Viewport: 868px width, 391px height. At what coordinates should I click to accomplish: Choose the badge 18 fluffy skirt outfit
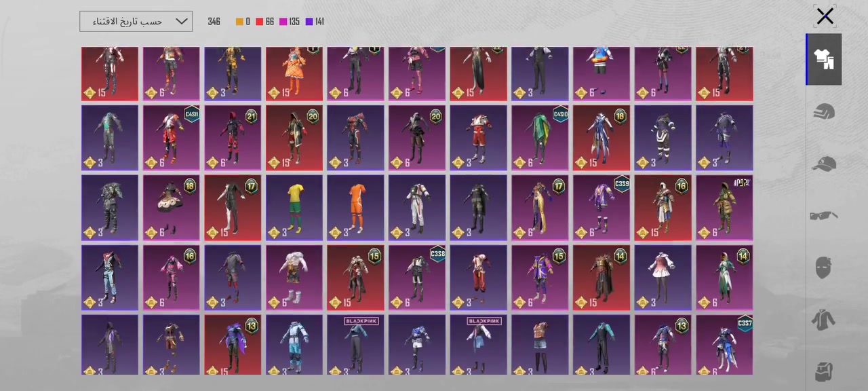pos(172,208)
